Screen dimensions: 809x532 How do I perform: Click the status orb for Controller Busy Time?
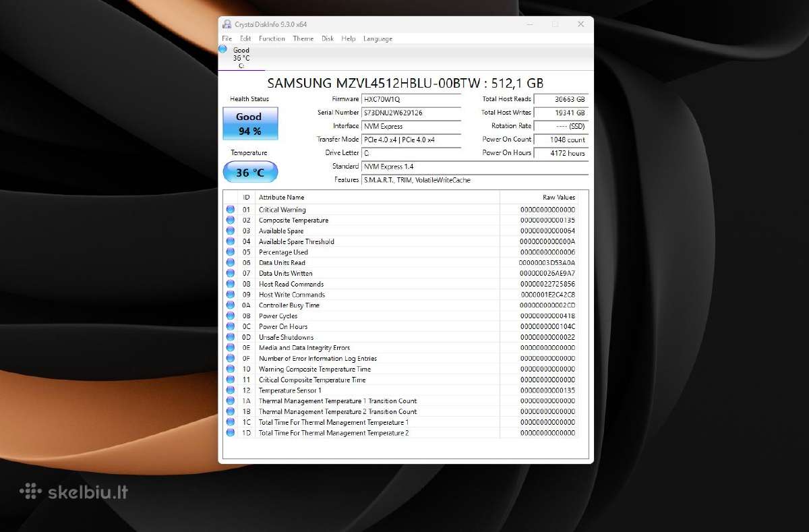pyautogui.click(x=231, y=305)
